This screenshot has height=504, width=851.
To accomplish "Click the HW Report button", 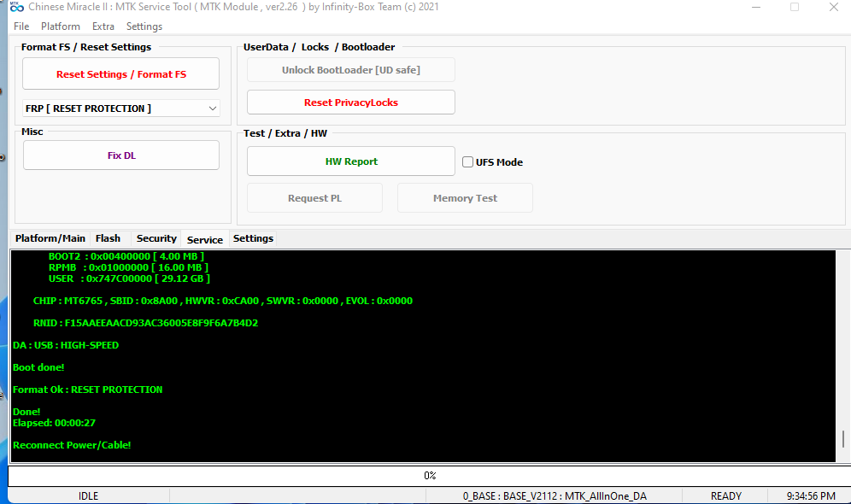I will (350, 161).
